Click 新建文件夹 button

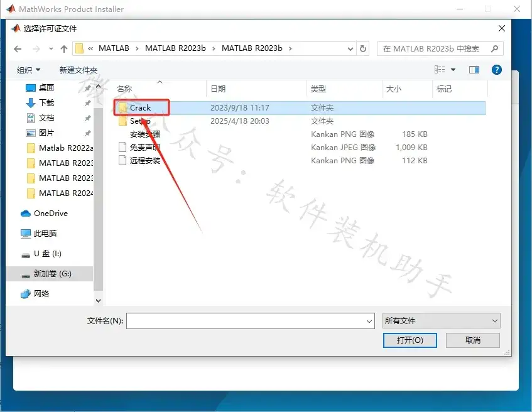(x=79, y=70)
